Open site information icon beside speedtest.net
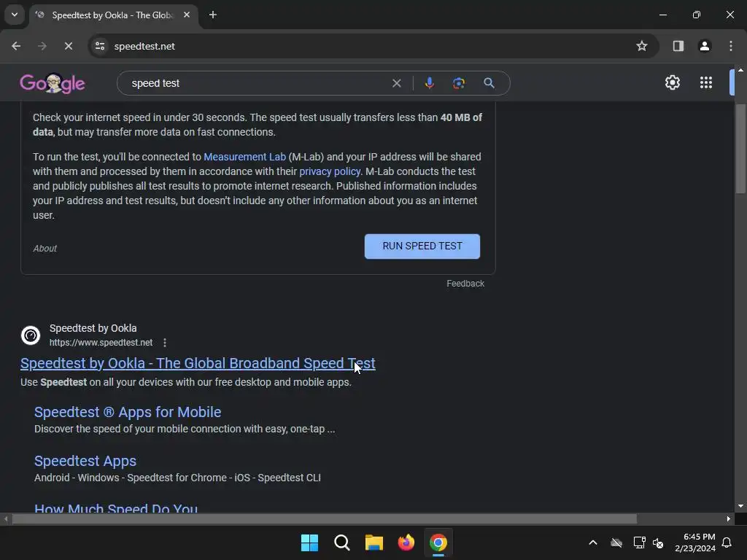Image resolution: width=747 pixels, height=560 pixels. (x=100, y=46)
